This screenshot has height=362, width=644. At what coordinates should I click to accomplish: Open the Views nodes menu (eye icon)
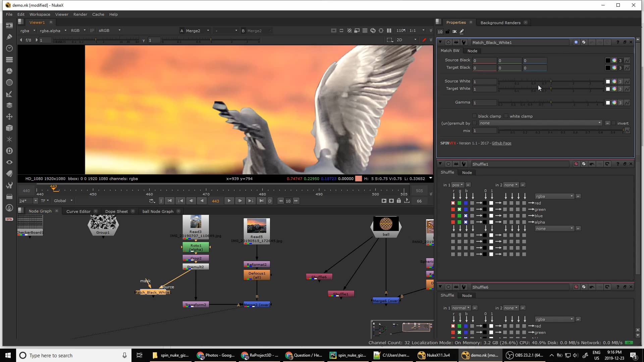click(x=9, y=162)
